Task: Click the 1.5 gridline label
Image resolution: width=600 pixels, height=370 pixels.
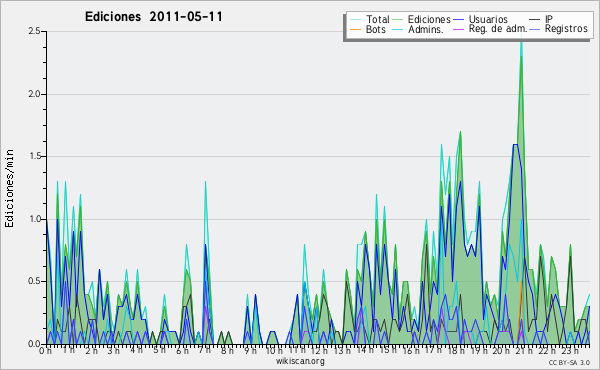Action: [34, 156]
